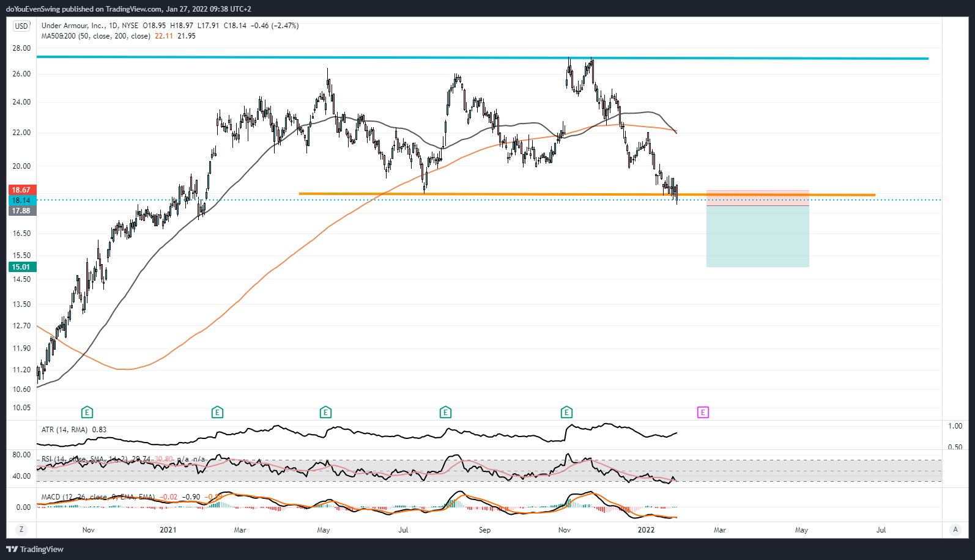Viewport: 975px width, 560px height.
Task: Click the 40.00 RSI scale label
Action: 21,476
